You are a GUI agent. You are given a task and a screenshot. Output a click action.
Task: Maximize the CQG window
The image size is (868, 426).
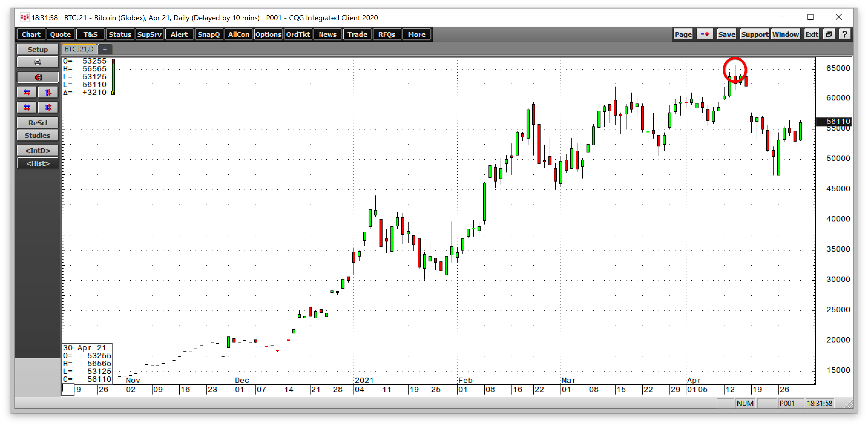pos(811,17)
